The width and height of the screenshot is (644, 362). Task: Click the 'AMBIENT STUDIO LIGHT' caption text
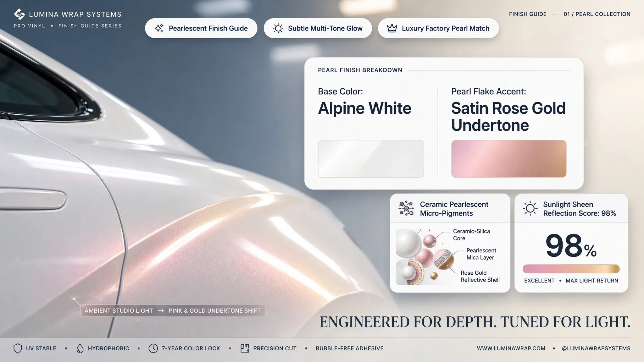(x=119, y=311)
